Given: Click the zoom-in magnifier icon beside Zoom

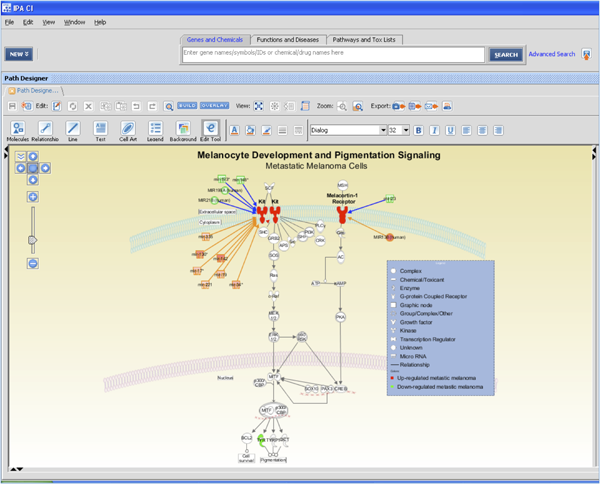Looking at the screenshot, I should [x=342, y=106].
